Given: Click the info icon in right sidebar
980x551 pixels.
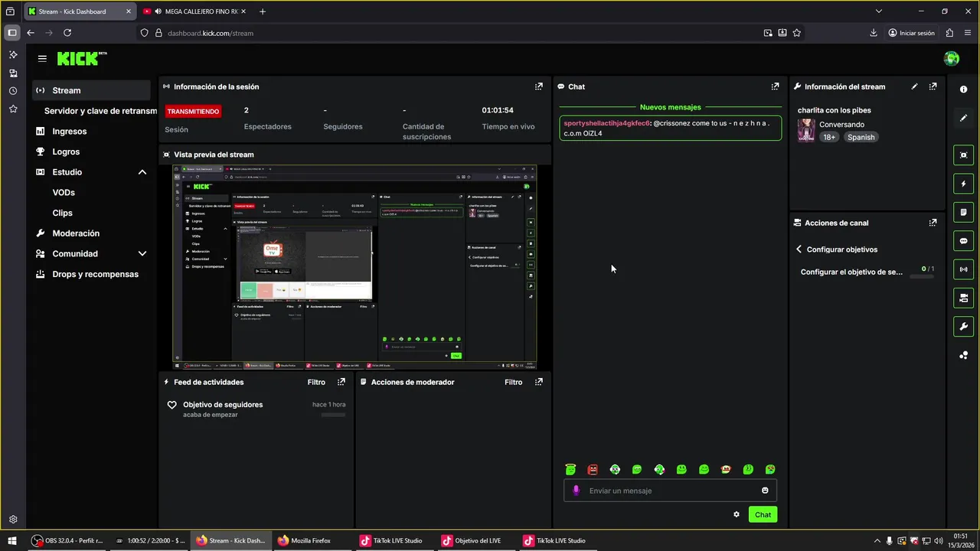Looking at the screenshot, I should (963, 90).
